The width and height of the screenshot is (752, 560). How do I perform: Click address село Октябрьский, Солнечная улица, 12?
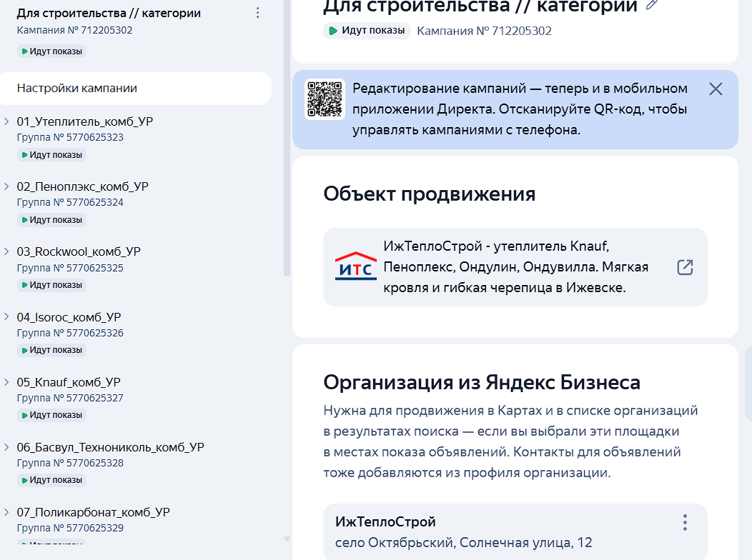(463, 543)
